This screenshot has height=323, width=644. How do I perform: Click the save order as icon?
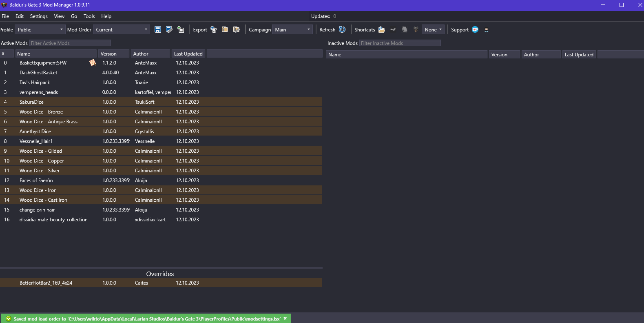coord(169,29)
